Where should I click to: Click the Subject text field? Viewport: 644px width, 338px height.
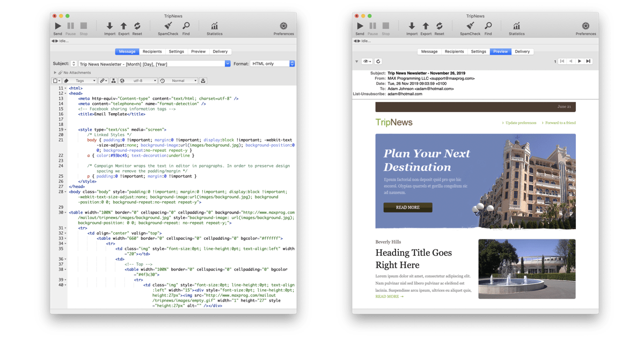[151, 64]
